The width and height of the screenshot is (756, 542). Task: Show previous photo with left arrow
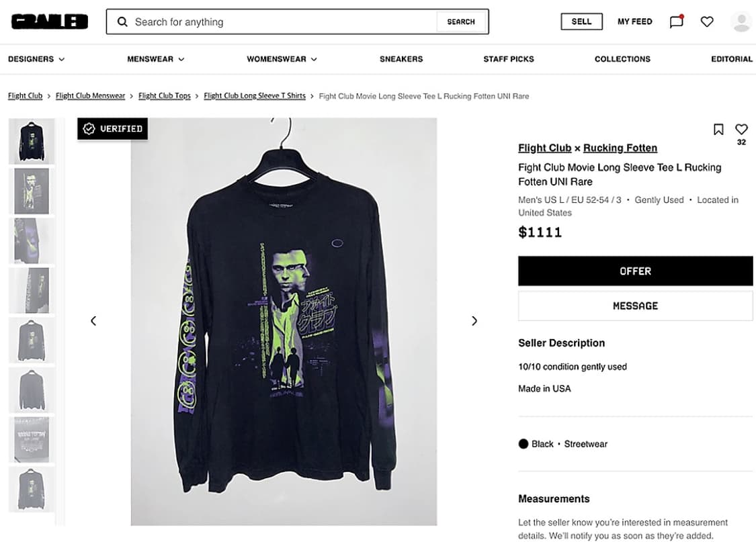coord(93,321)
